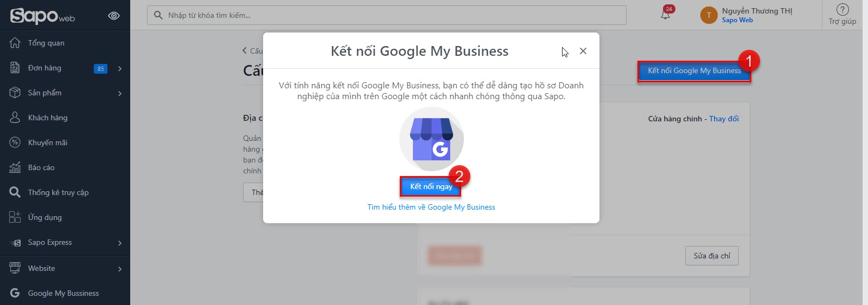Expand the Website submenu arrow
This screenshot has height=305, width=868.
tap(120, 269)
